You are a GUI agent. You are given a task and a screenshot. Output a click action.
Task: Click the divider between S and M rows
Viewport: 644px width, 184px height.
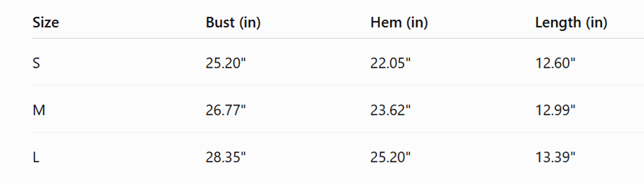coord(338,85)
